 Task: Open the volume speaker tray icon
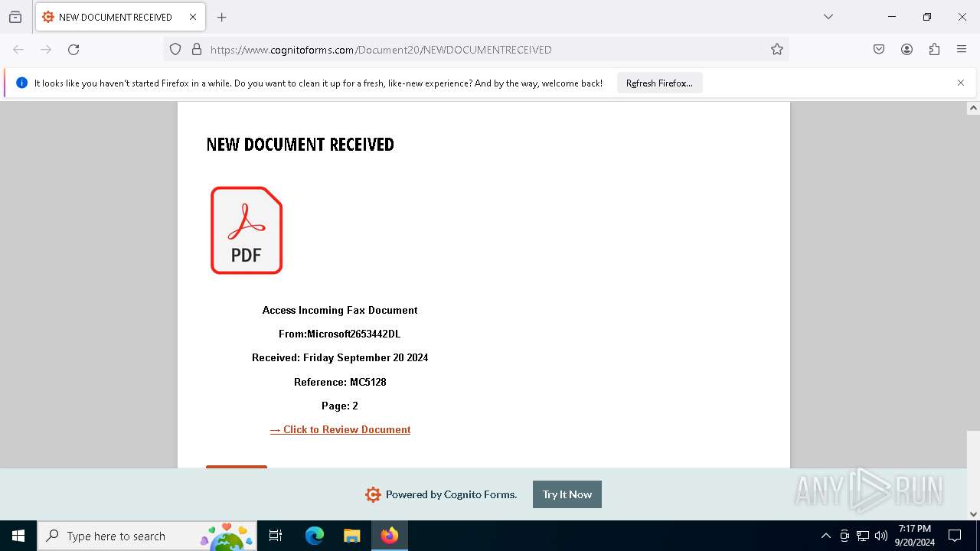tap(881, 536)
